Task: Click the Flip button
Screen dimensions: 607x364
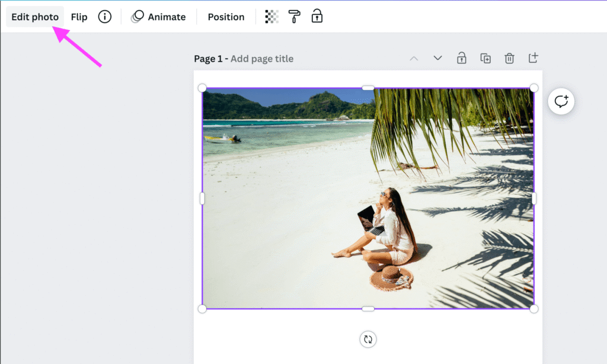Action: [79, 17]
